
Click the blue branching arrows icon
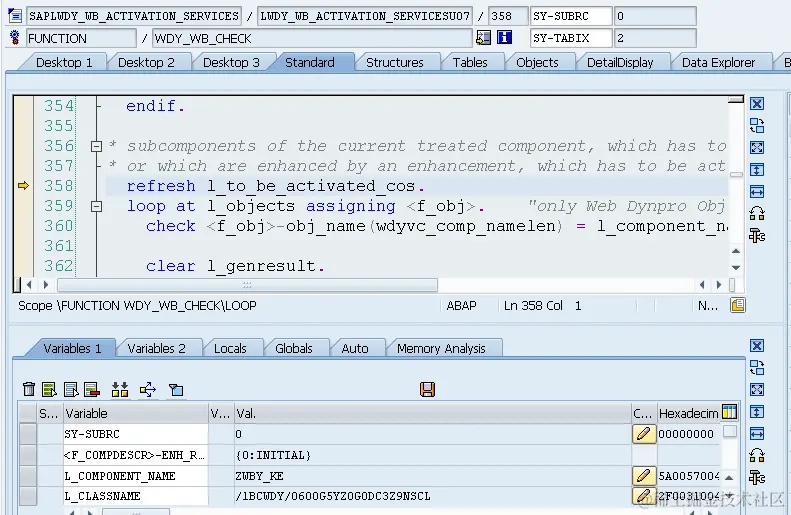[148, 389]
